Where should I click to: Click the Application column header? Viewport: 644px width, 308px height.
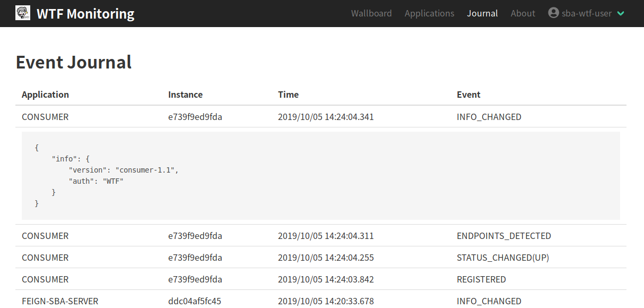45,95
